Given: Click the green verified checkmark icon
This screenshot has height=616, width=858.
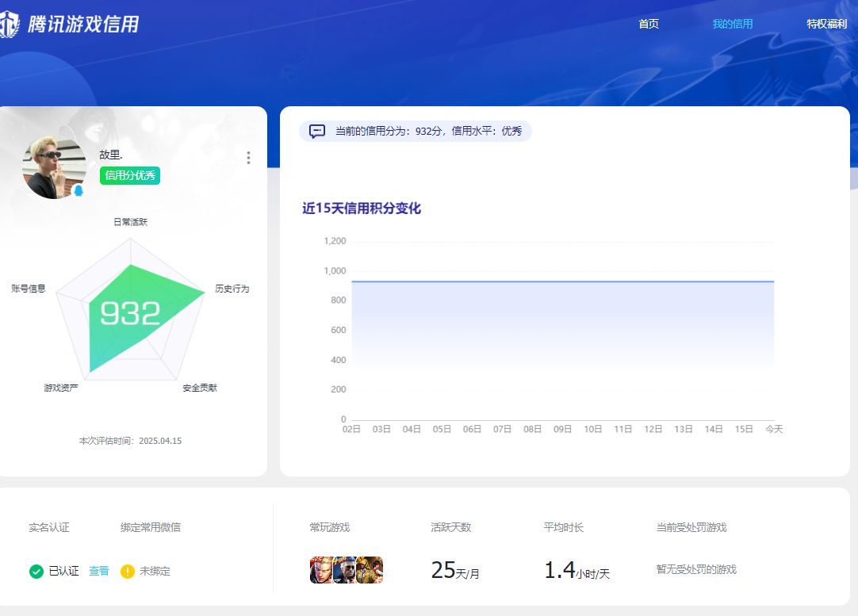Looking at the screenshot, I should (36, 572).
